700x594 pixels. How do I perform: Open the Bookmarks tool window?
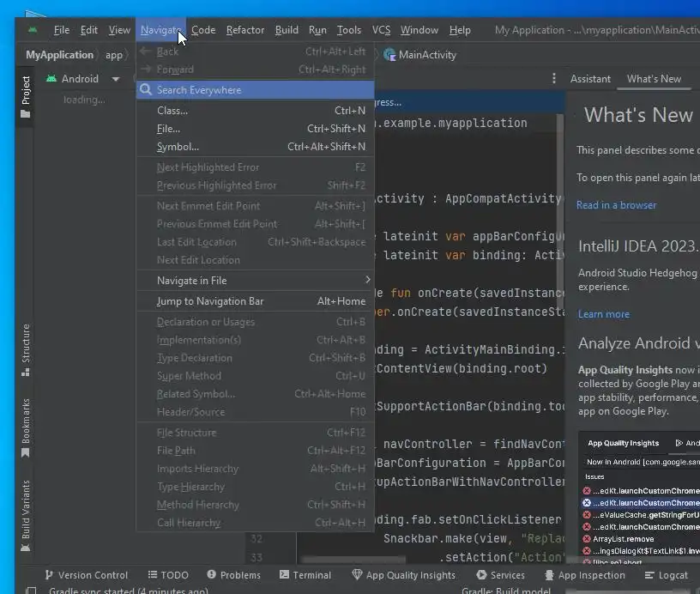pyautogui.click(x=26, y=427)
